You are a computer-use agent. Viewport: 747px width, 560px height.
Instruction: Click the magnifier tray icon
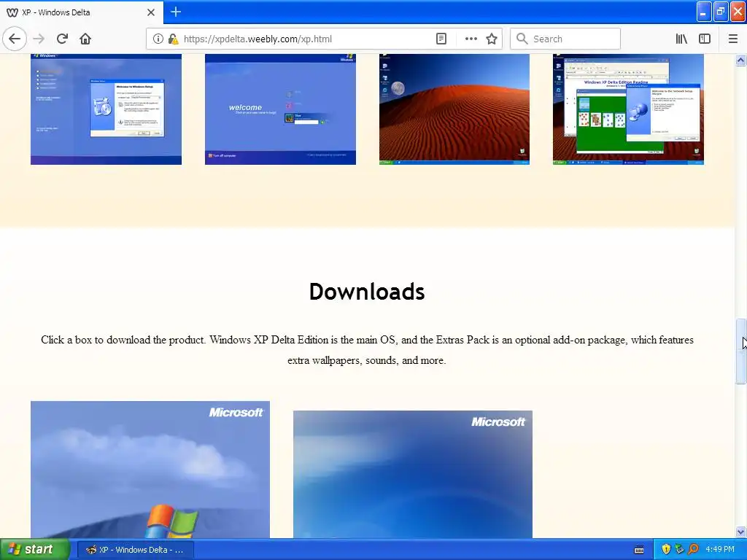tap(693, 550)
